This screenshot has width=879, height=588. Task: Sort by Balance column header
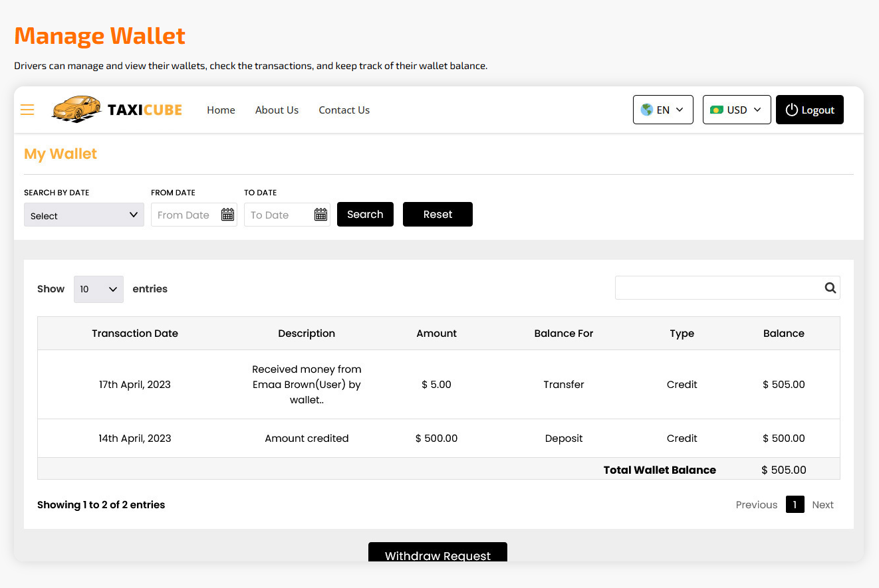point(784,334)
